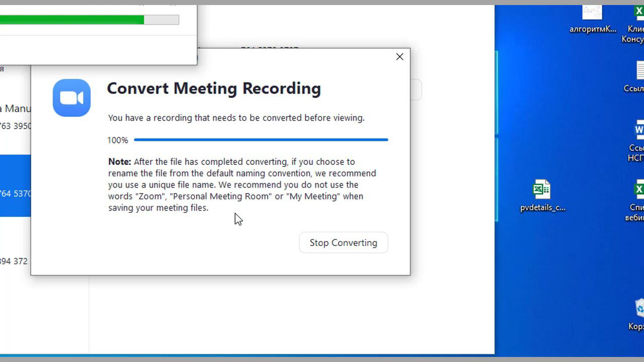Click the text starting "You have a recording"
Image resolution: width=644 pixels, height=362 pixels.
click(x=236, y=118)
